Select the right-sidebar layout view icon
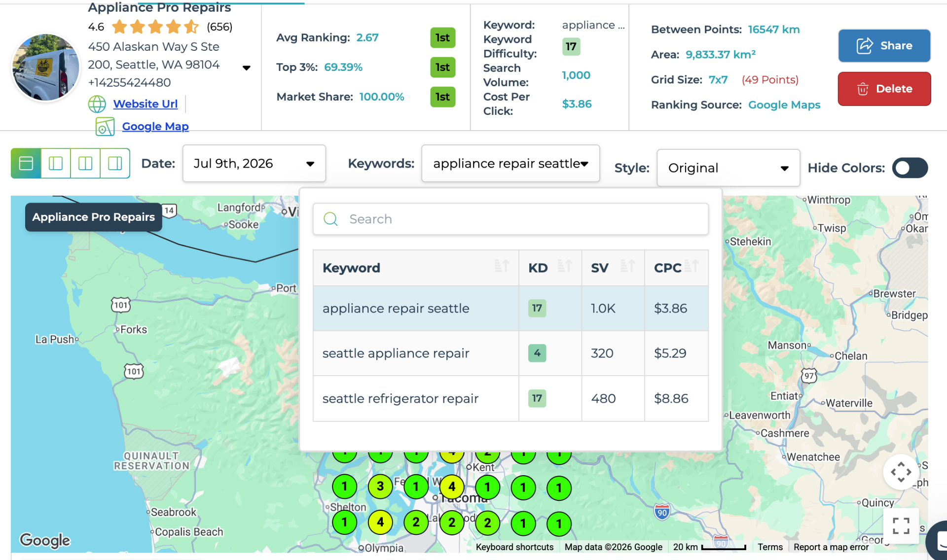The image size is (947, 560). [115, 163]
